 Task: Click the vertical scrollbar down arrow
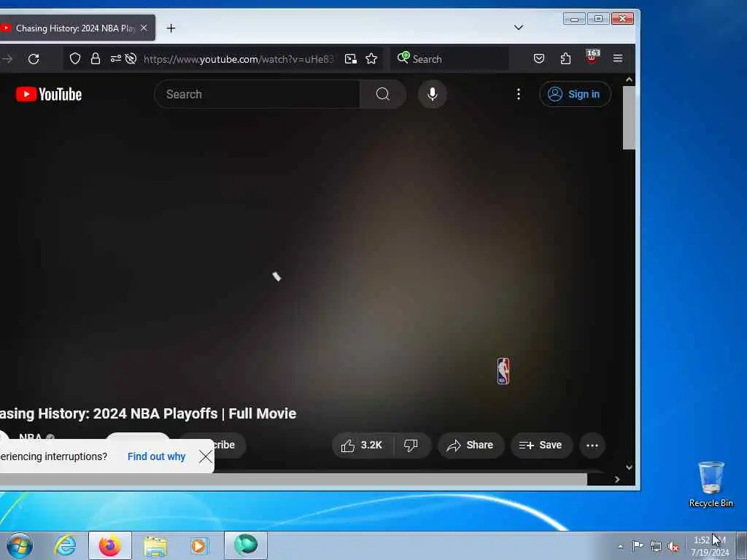click(x=629, y=467)
